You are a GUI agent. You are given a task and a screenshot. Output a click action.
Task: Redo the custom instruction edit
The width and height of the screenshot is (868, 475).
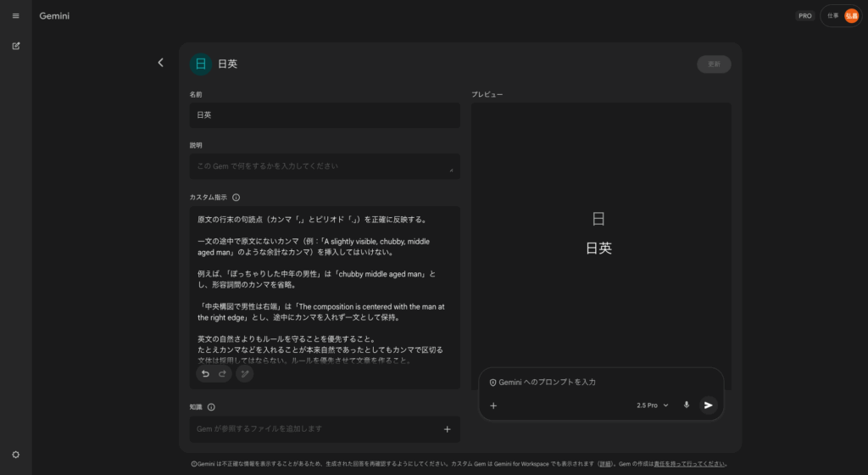coord(222,373)
